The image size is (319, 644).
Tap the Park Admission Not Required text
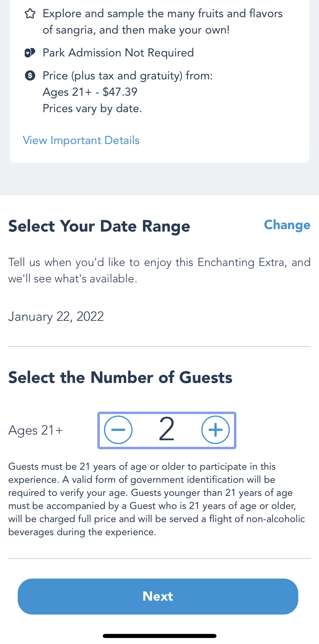coord(118,53)
